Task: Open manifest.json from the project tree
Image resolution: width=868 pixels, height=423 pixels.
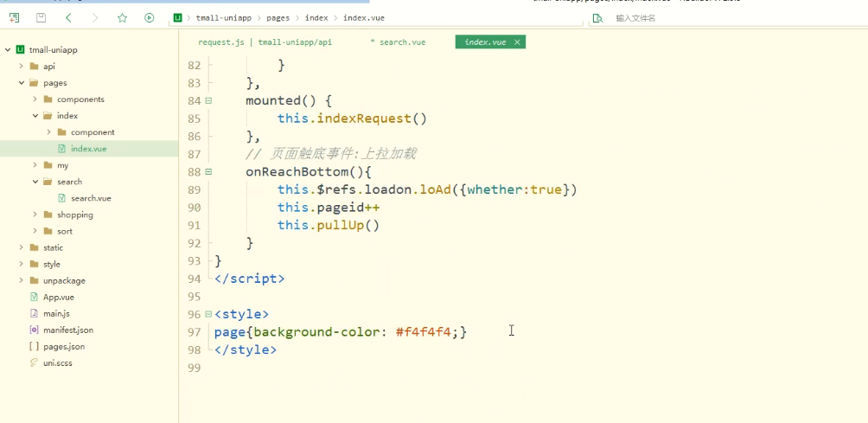Action: (x=68, y=330)
